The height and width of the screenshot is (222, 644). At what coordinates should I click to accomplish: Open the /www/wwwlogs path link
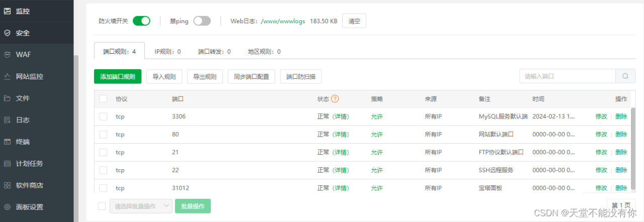point(283,21)
